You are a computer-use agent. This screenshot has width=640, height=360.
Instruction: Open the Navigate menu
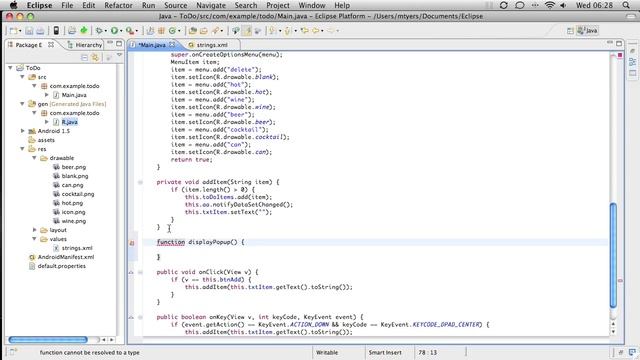click(211, 5)
